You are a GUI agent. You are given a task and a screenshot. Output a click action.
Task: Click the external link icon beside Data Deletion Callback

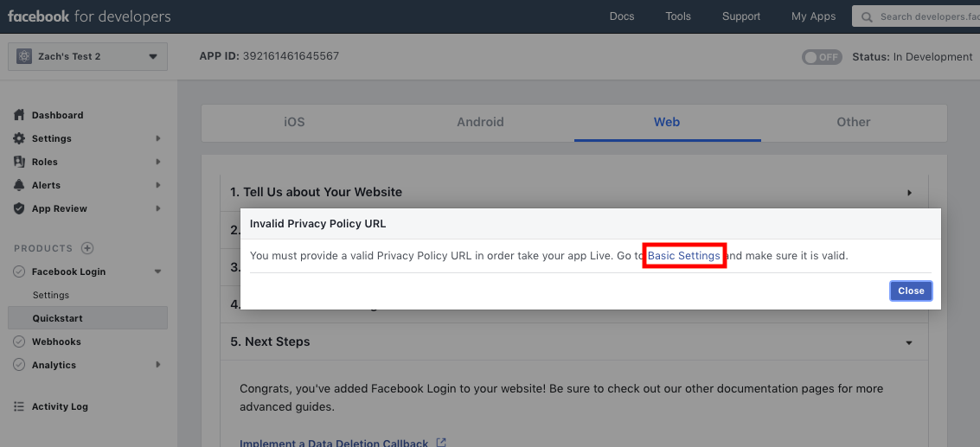441,443
